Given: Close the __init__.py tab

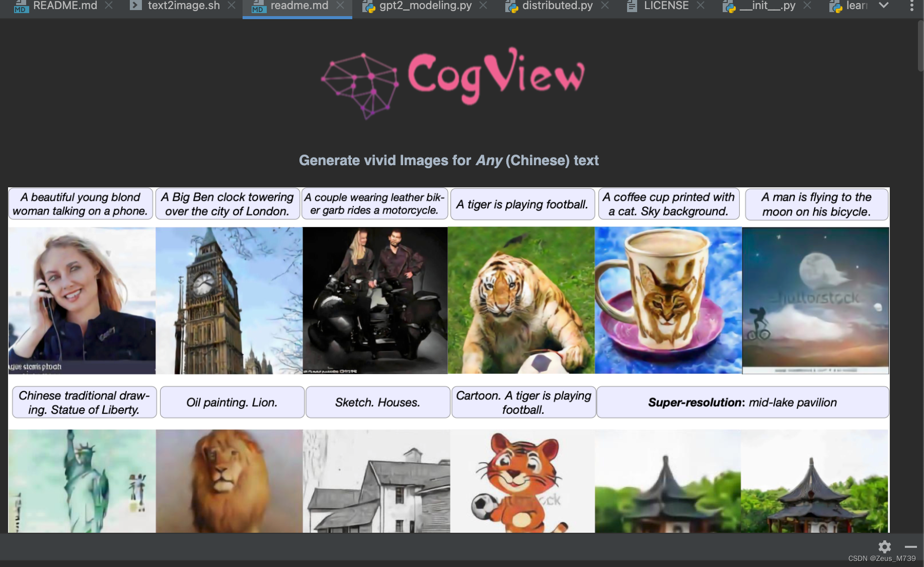Looking at the screenshot, I should tap(807, 6).
